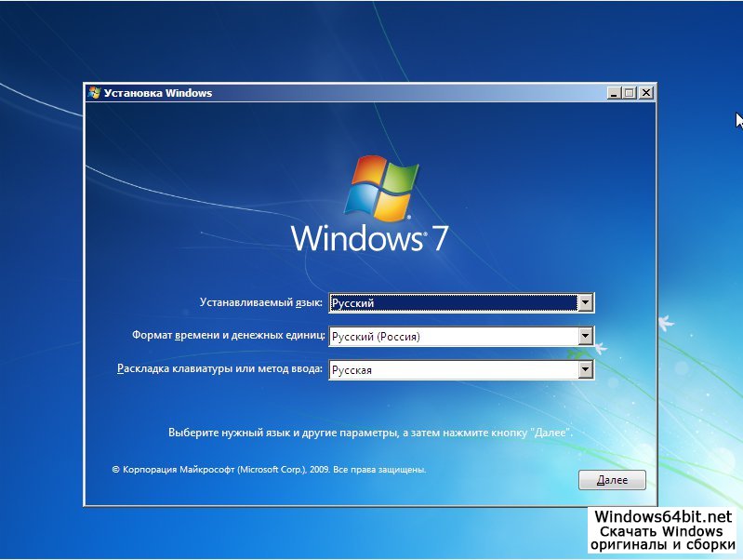Click the Формат времени и денежных единиц label

pos(228,336)
